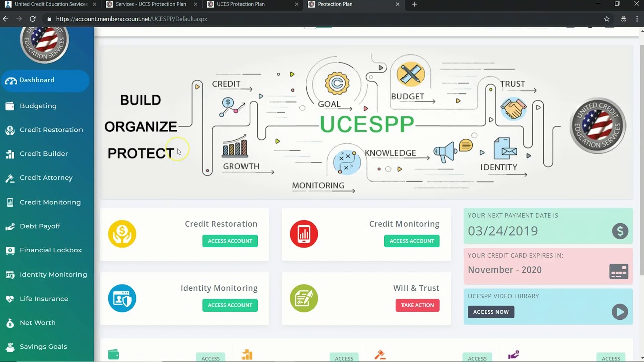Screen dimensions: 644x362
Task: Close the Protection Plan browser tab
Action: [398, 4]
